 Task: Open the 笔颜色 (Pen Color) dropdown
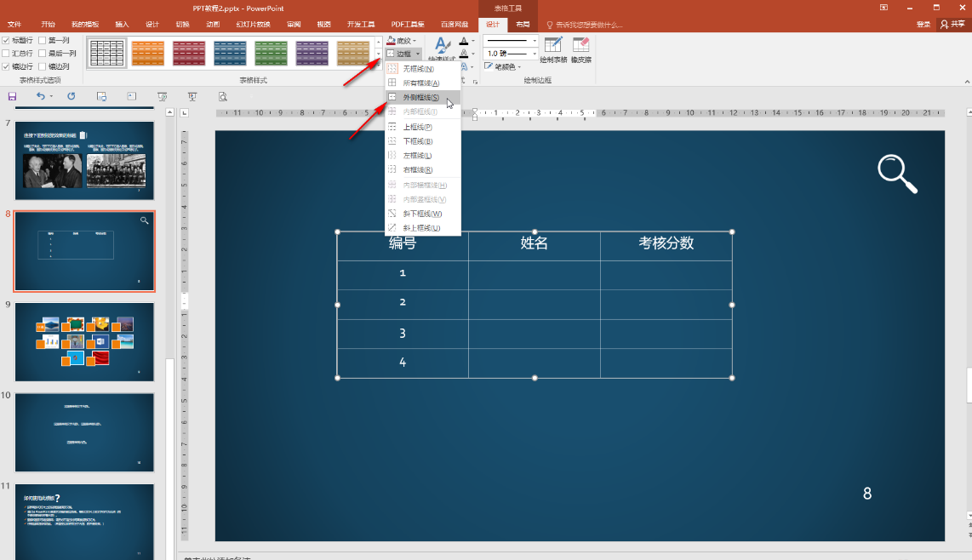[x=502, y=66]
